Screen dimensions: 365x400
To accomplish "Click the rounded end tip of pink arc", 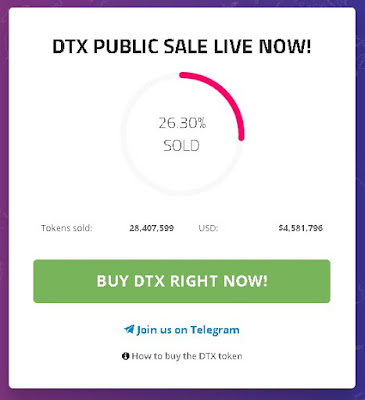I will (241, 137).
